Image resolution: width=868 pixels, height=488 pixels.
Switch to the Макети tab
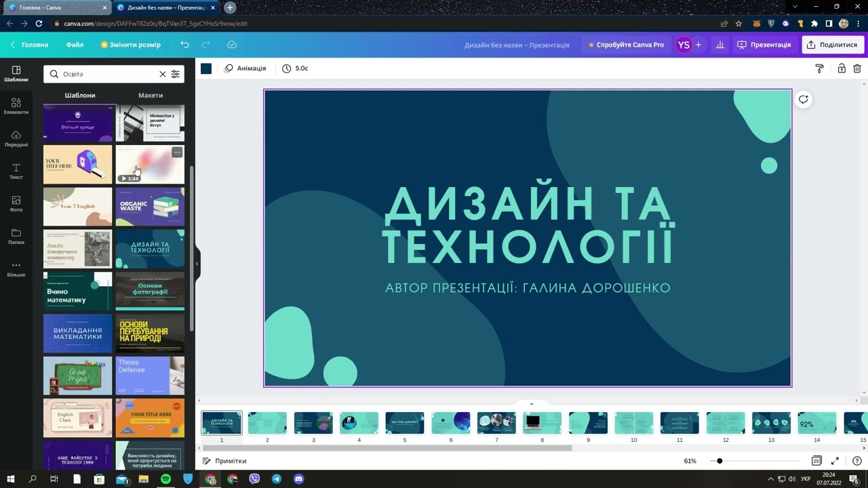[x=151, y=96]
